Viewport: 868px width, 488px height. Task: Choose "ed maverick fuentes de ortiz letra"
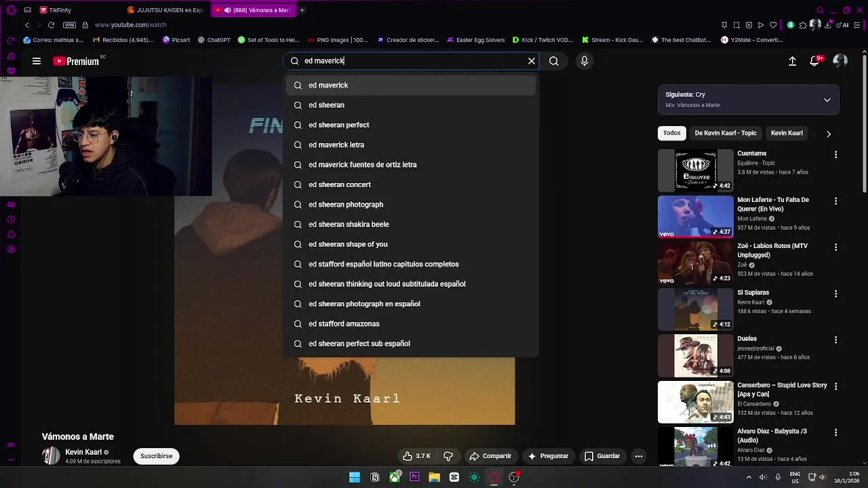pyautogui.click(x=411, y=165)
